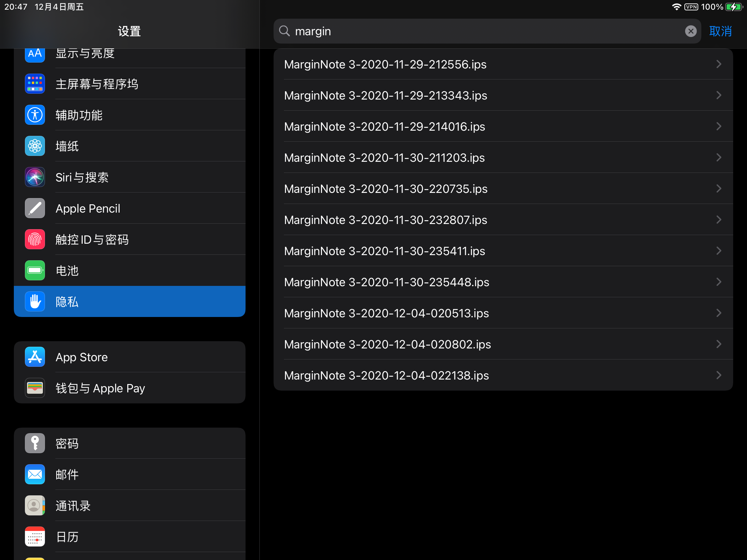Image resolution: width=747 pixels, height=560 pixels.
Task: Tap the Wallet icon
Action: [x=35, y=388]
